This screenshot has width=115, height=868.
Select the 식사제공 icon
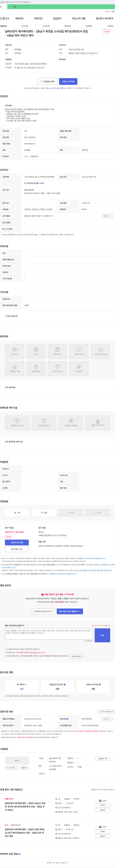79,369
